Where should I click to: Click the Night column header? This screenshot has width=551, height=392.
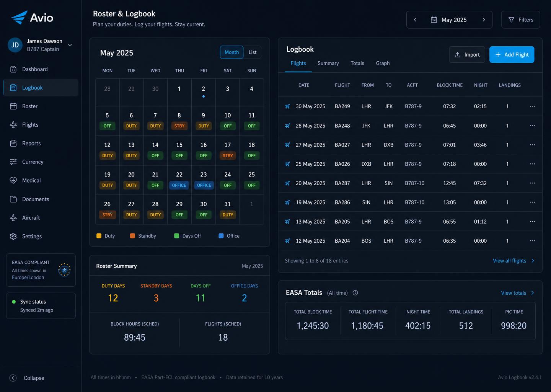coord(481,85)
